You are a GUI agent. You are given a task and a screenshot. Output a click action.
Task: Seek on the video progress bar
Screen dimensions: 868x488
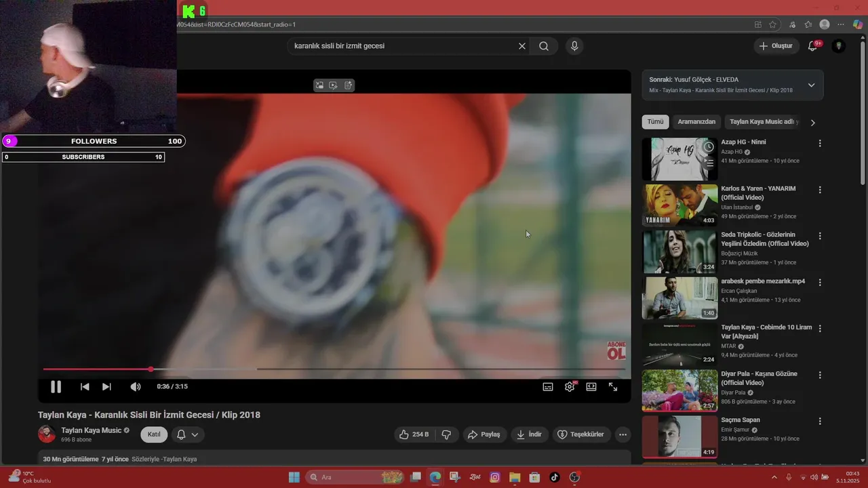pos(334,369)
